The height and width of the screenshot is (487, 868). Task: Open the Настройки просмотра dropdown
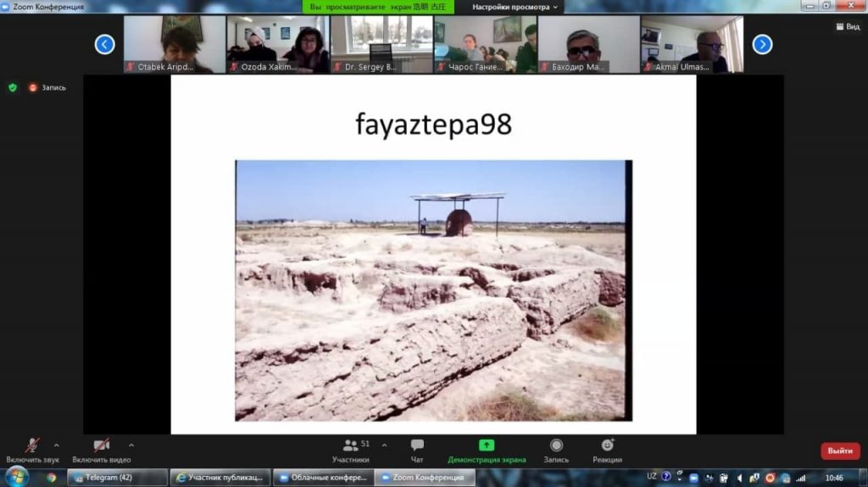516,7
